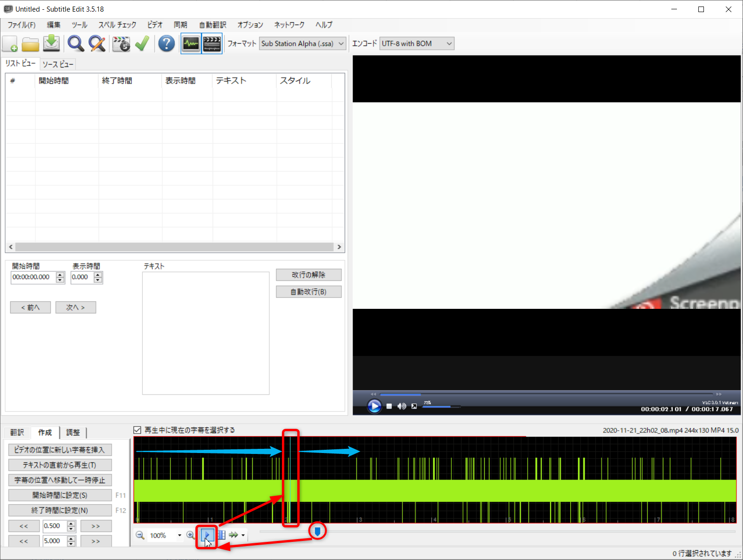
Task: Expand the waveform 100% zoom dropdown
Action: pos(180,535)
